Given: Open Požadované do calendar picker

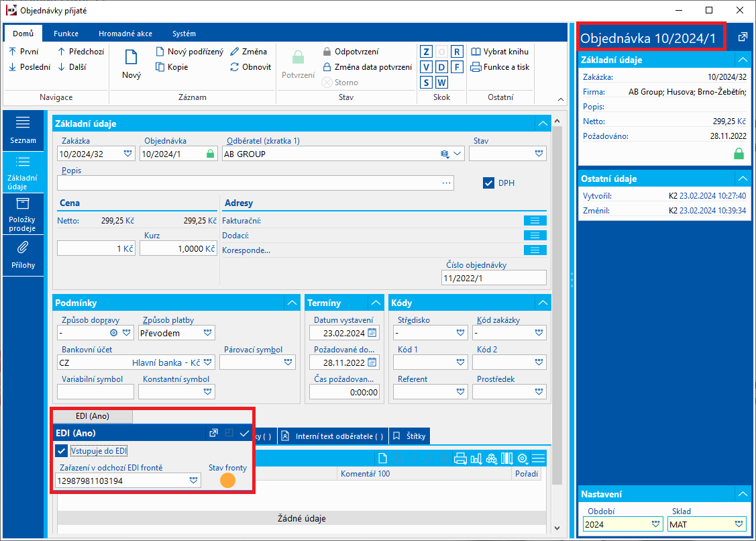Looking at the screenshot, I should 372,362.
